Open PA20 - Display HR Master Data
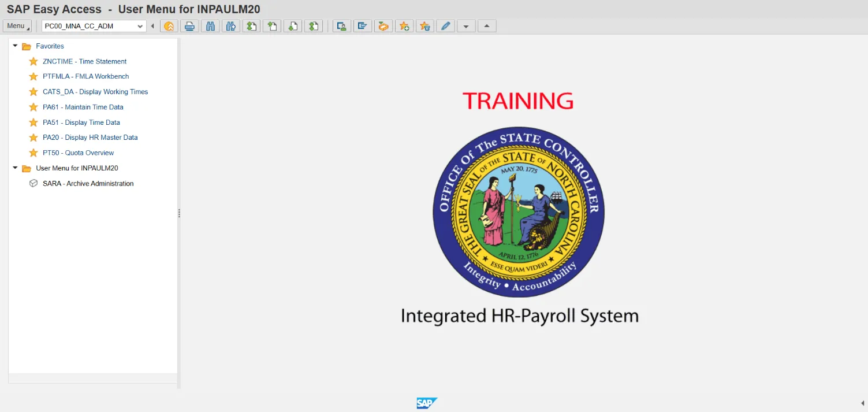The image size is (868, 412). 90,138
